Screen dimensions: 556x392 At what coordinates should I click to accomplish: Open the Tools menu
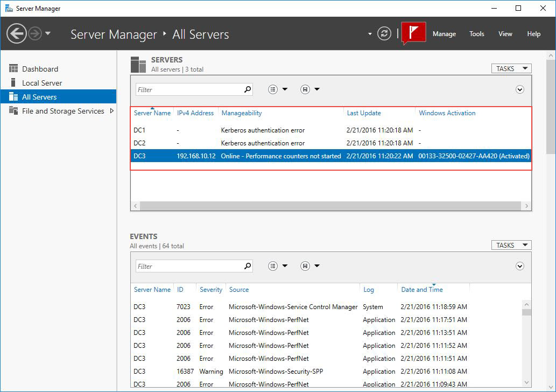pos(476,33)
